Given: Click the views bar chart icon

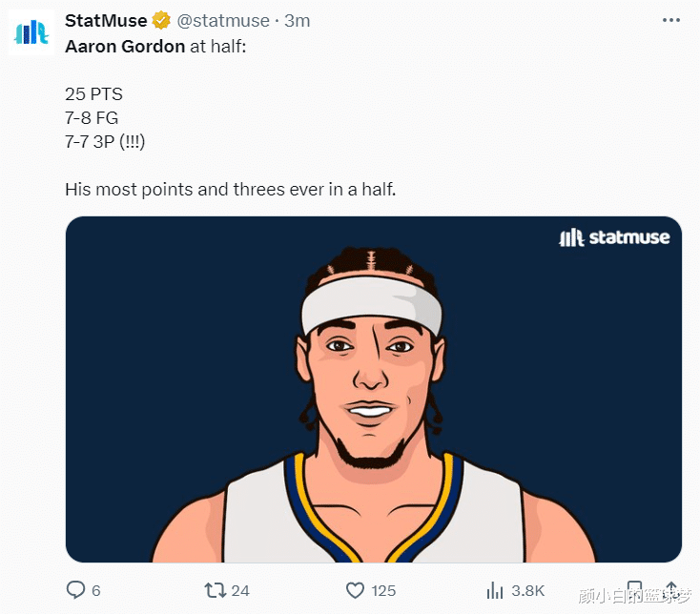Looking at the screenshot, I should (x=495, y=590).
